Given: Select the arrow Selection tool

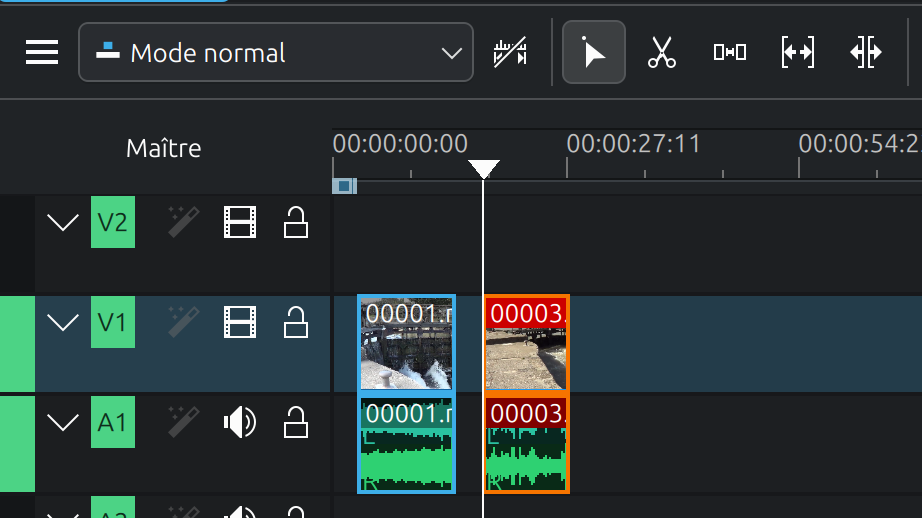Looking at the screenshot, I should 594,52.
